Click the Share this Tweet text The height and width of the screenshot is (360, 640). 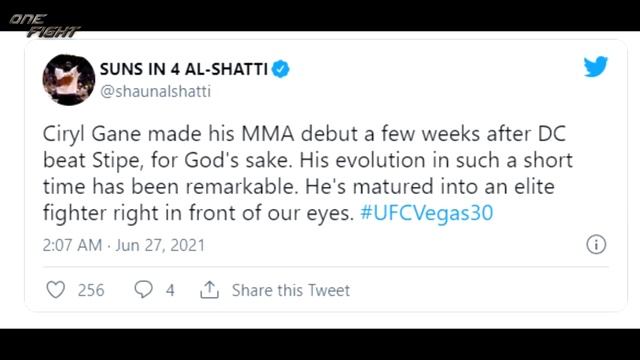291,290
